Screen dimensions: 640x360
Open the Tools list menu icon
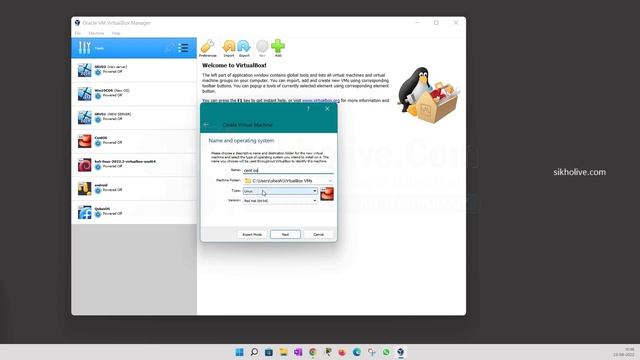click(183, 48)
